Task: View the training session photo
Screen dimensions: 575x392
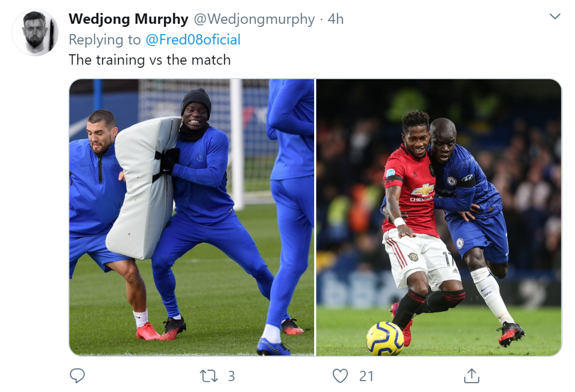Action: pos(192,217)
